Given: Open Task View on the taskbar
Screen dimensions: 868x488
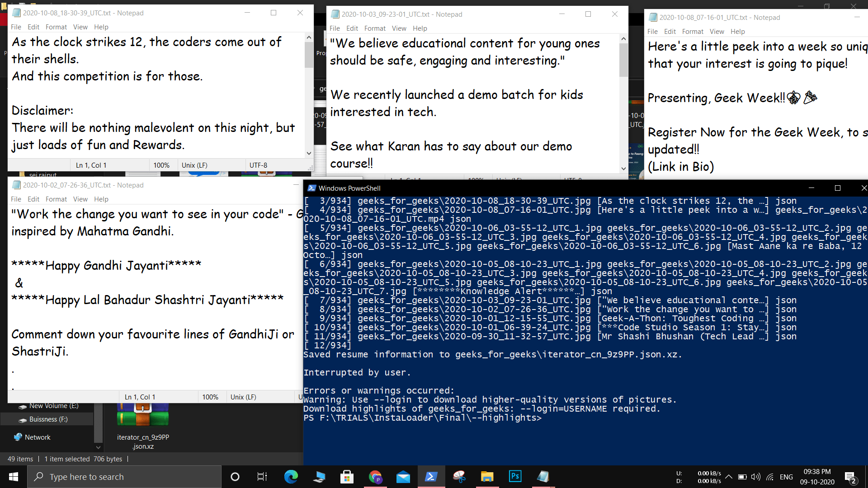Looking at the screenshot, I should (262, 477).
